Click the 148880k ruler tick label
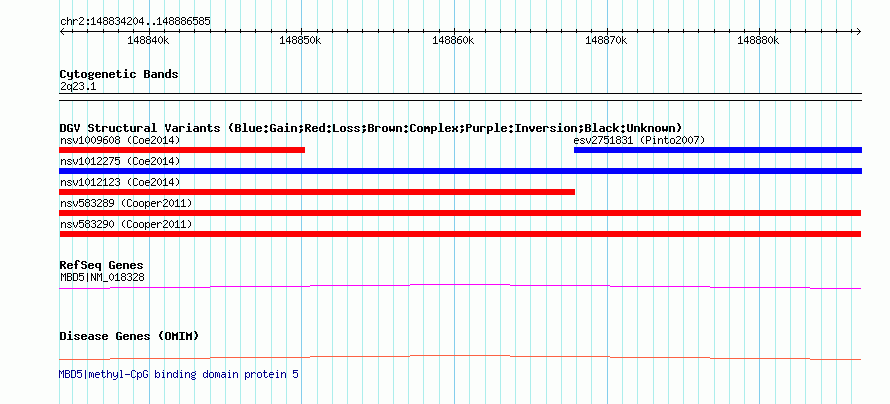 tap(758, 41)
